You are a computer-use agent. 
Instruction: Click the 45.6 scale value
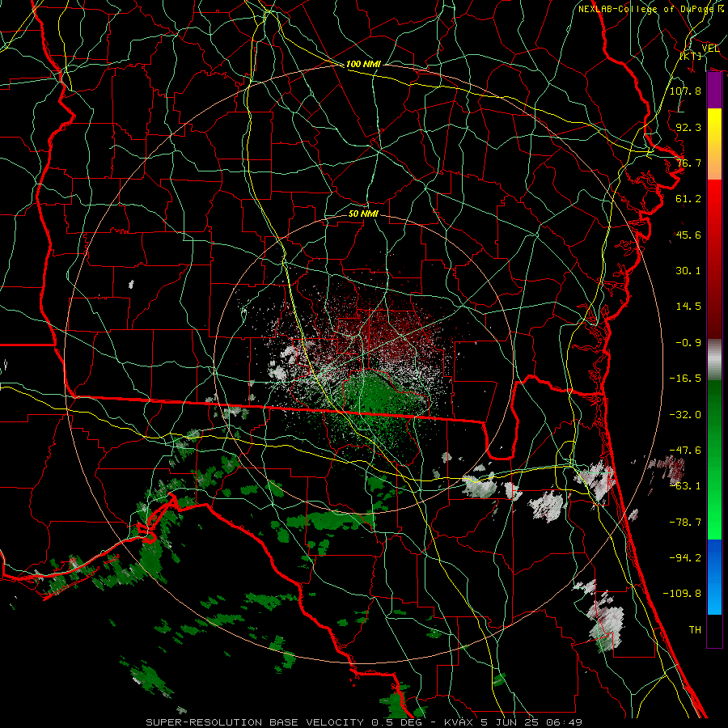[688, 235]
